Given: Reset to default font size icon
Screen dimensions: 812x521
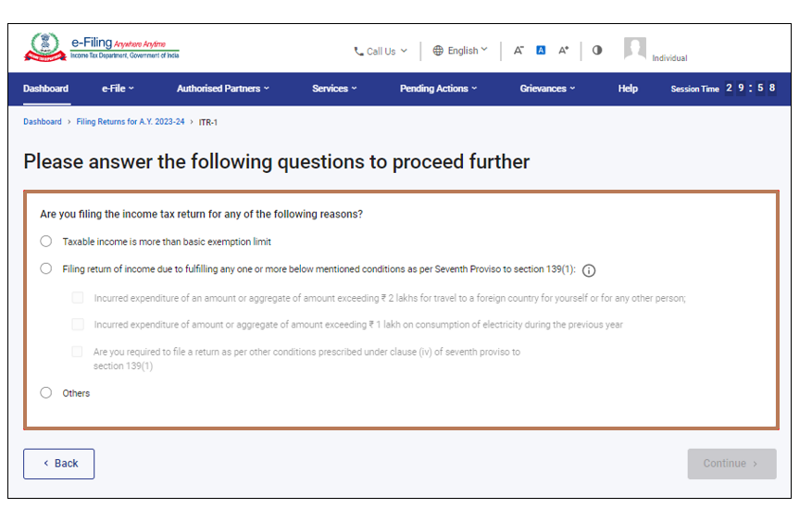Looking at the screenshot, I should coord(542,51).
